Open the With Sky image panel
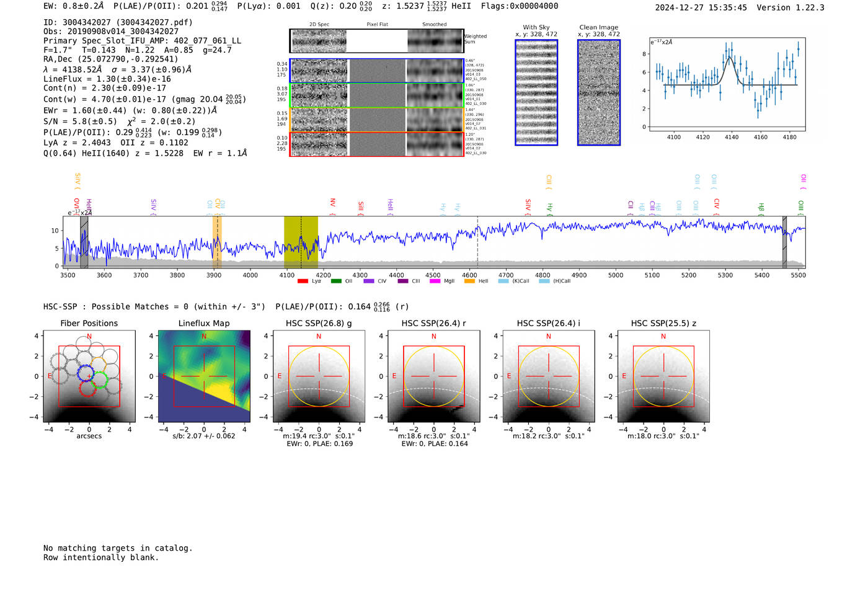 click(x=536, y=92)
